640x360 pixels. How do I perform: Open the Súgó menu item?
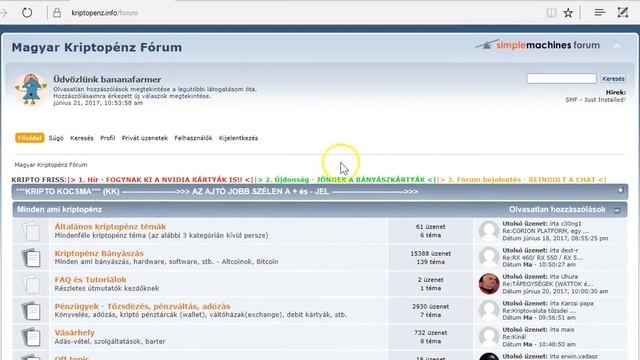pos(56,138)
